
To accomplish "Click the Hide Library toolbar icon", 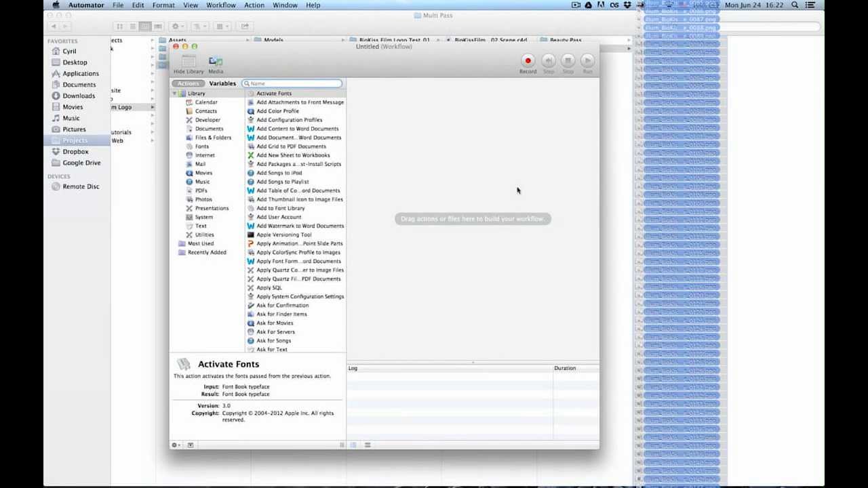I will 189,62.
